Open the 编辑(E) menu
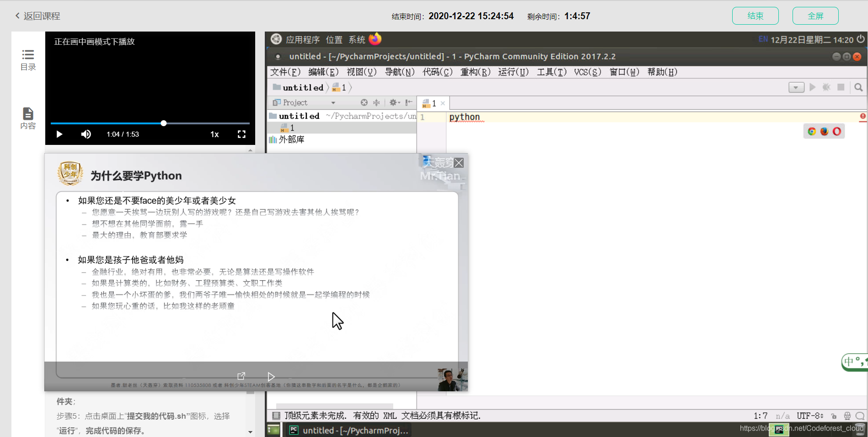 [323, 72]
